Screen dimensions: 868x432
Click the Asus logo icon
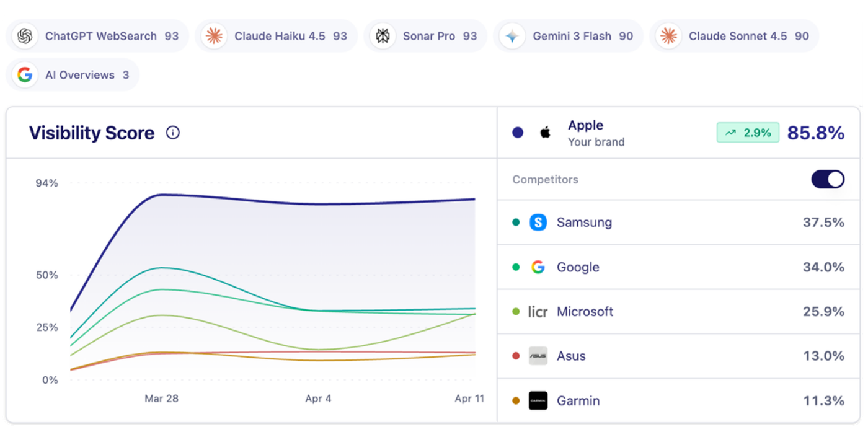pos(537,356)
